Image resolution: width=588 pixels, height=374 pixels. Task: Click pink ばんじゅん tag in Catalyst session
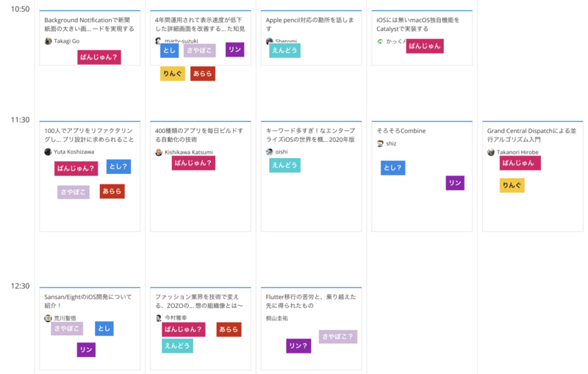tap(425, 46)
